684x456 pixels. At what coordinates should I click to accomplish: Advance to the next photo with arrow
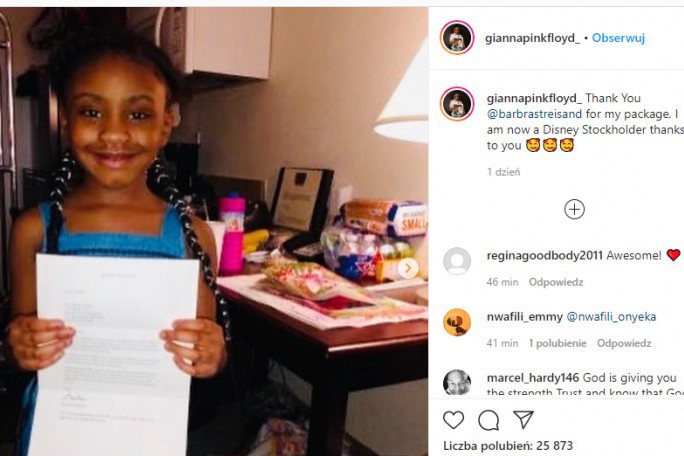408,268
